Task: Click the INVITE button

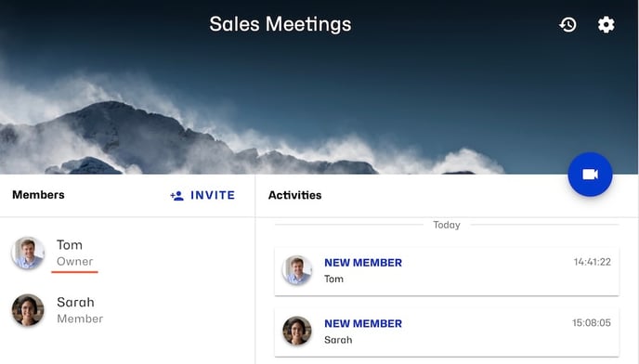Action: [202, 195]
